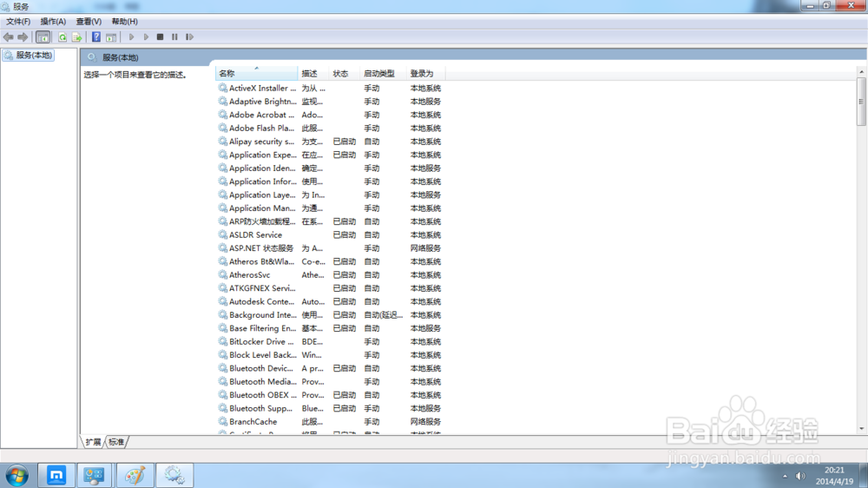Click the Restart service icon
Screen dimensions: 868x488
pyautogui.click(x=189, y=37)
